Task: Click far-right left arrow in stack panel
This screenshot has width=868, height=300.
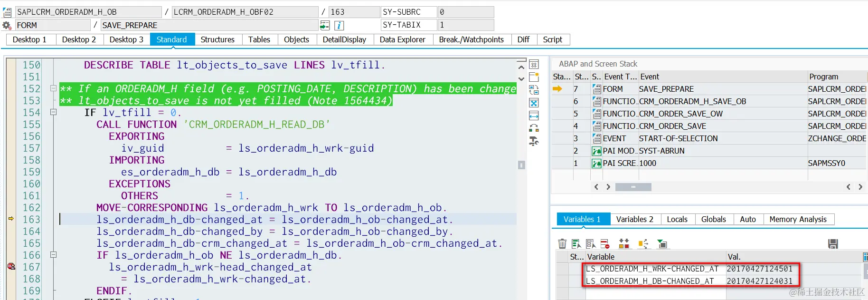Action: tap(849, 187)
